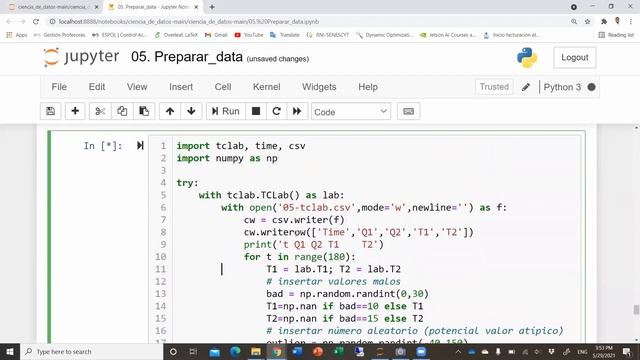Screen dimensions: 640x360
Task: Paste cells below icon
Action: [144, 111]
